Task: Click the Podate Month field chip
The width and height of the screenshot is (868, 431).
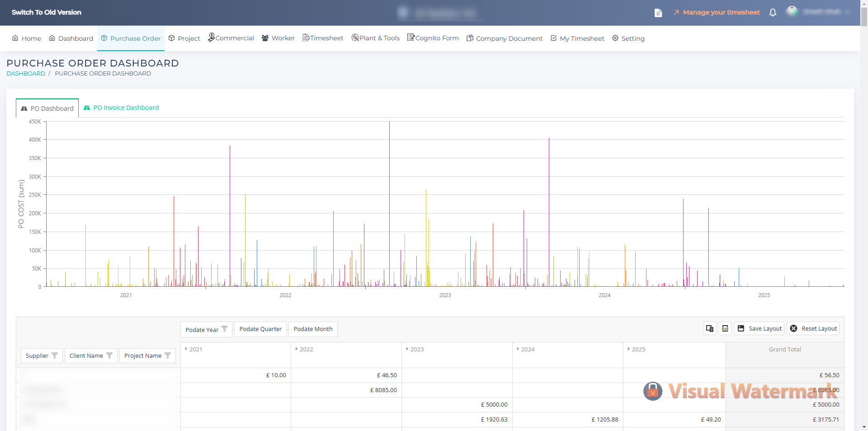Action: 313,329
